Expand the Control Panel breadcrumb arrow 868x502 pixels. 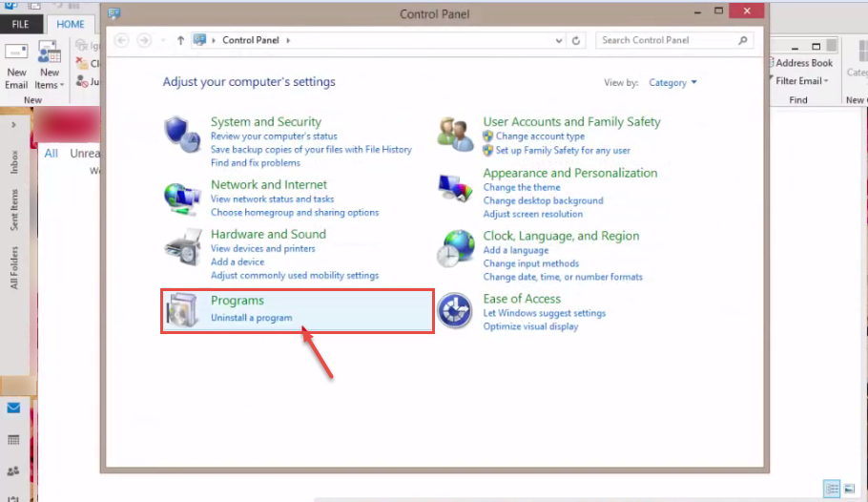pyautogui.click(x=288, y=40)
